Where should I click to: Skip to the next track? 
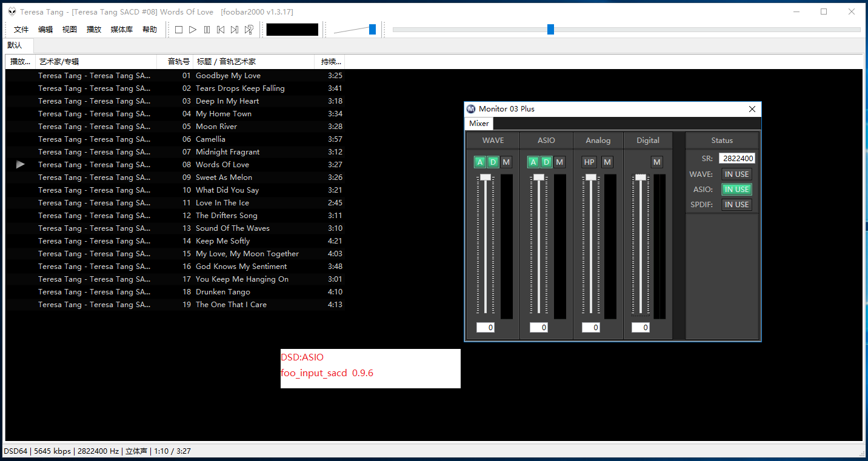(x=235, y=30)
